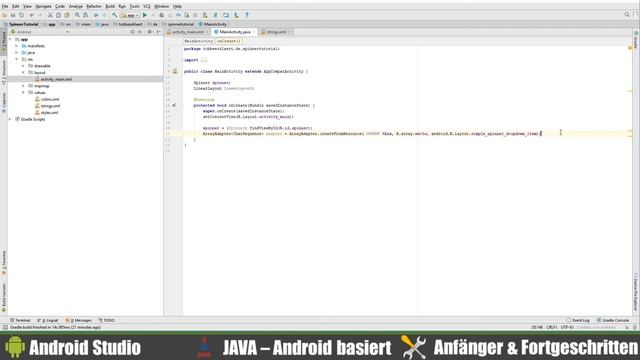Image resolution: width=640 pixels, height=360 pixels.
Task: Click the Debug app bug icon
Action: click(162, 15)
